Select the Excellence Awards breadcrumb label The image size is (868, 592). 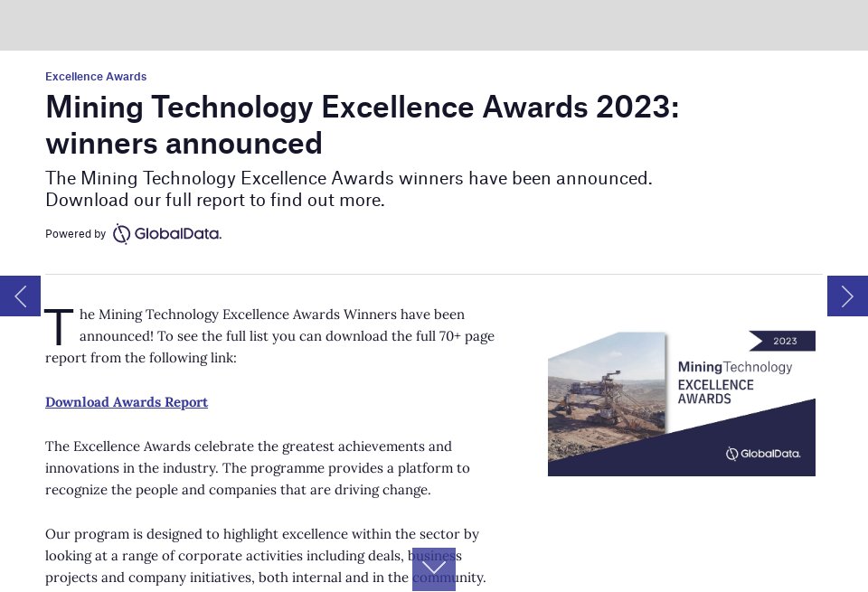tap(96, 77)
